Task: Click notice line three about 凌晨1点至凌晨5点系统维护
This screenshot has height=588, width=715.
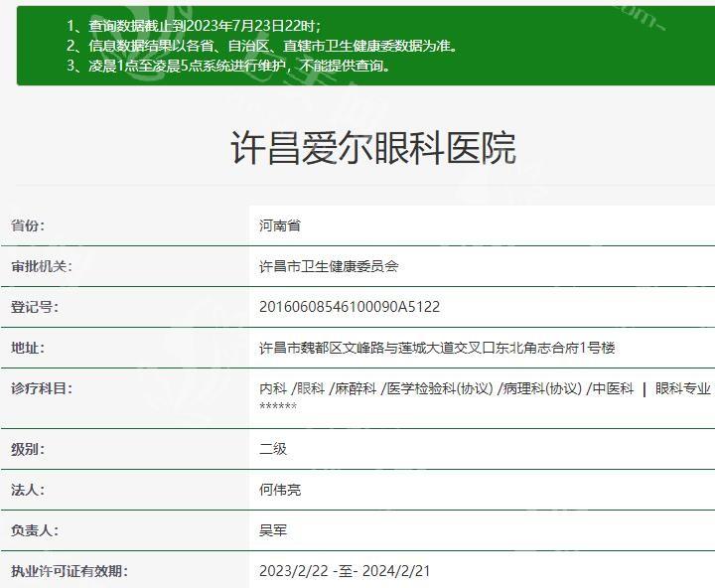Action: 229,66
